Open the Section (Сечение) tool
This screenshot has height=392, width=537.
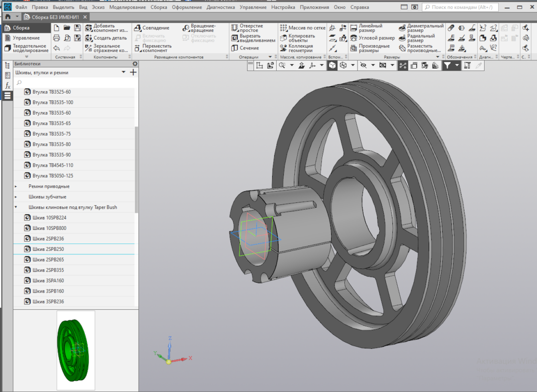pos(245,48)
